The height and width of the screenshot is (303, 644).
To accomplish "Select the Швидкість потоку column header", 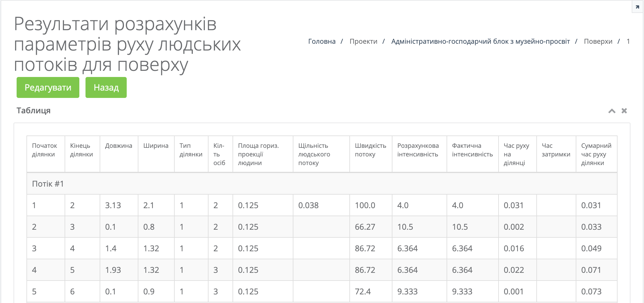I will click(370, 150).
